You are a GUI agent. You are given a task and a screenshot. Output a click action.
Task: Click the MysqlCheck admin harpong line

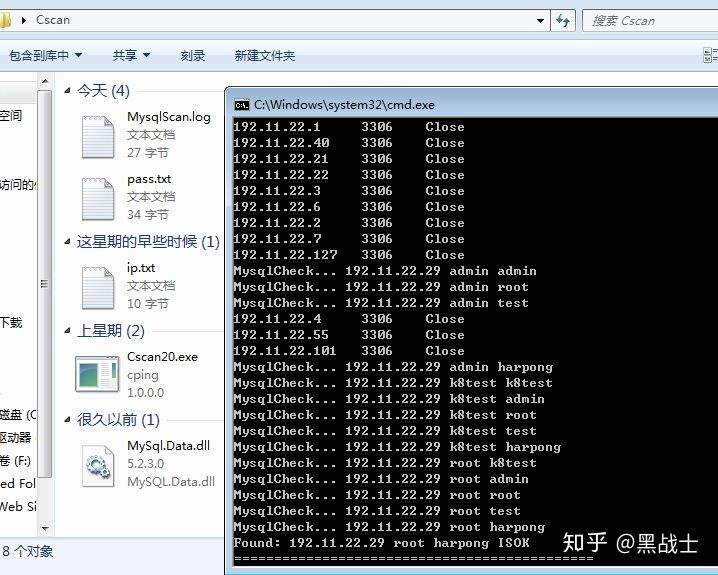click(393, 367)
